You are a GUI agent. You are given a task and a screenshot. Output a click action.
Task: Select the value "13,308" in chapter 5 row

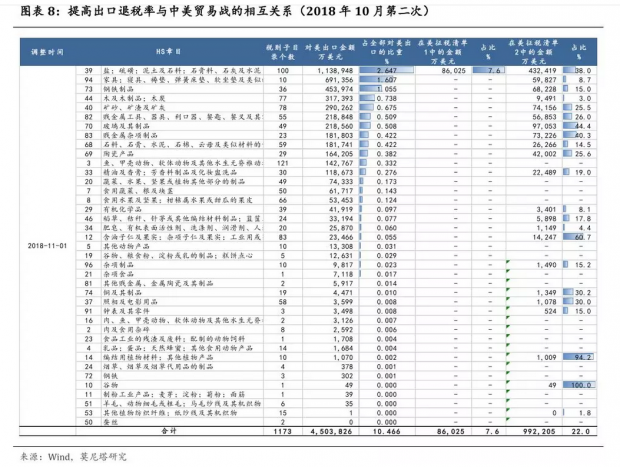click(x=341, y=246)
